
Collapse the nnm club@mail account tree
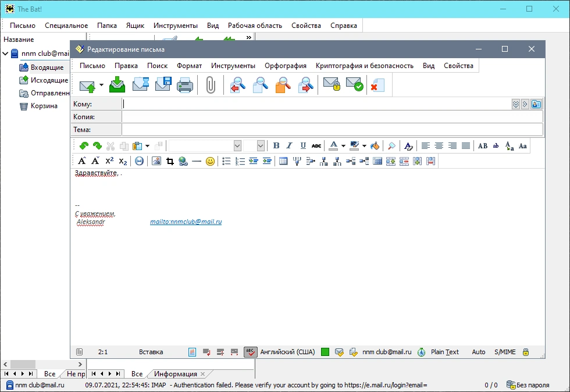click(5, 54)
